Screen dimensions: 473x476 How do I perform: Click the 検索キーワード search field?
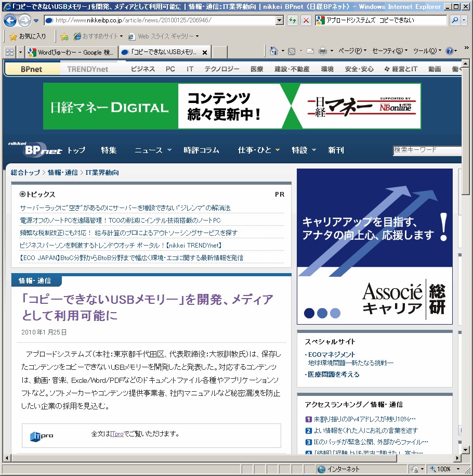[x=427, y=150]
